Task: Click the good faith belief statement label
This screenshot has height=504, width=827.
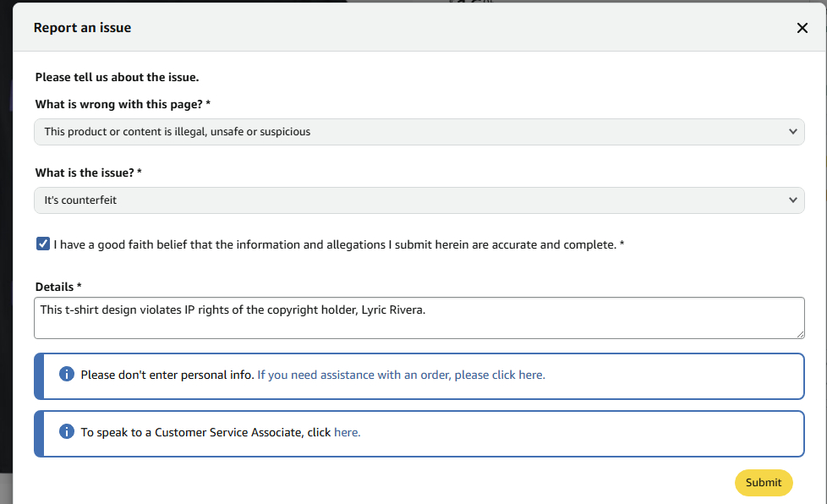Action: click(x=338, y=245)
